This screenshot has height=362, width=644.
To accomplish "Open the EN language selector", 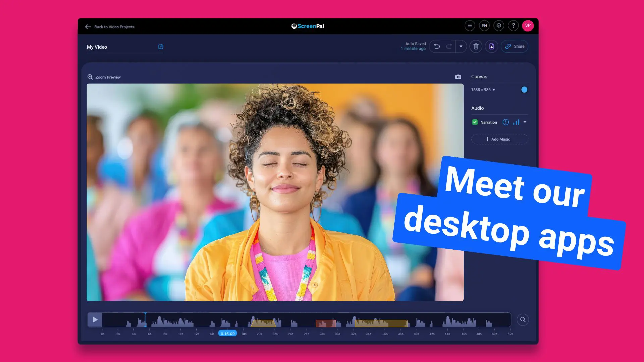I will tap(484, 26).
